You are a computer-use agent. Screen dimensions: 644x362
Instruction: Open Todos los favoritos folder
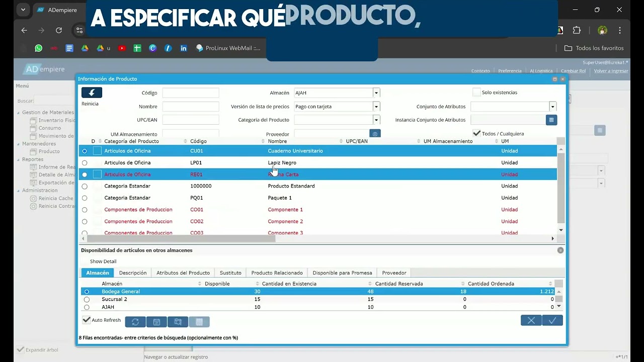point(594,48)
